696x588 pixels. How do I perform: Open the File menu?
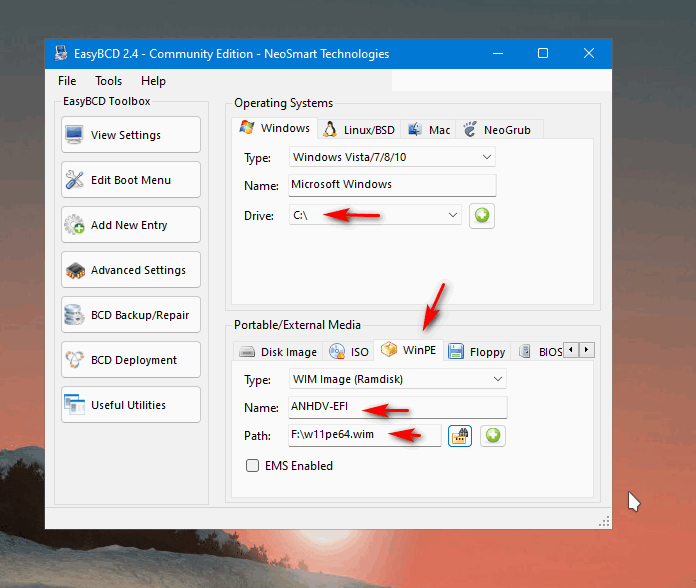pyautogui.click(x=67, y=81)
